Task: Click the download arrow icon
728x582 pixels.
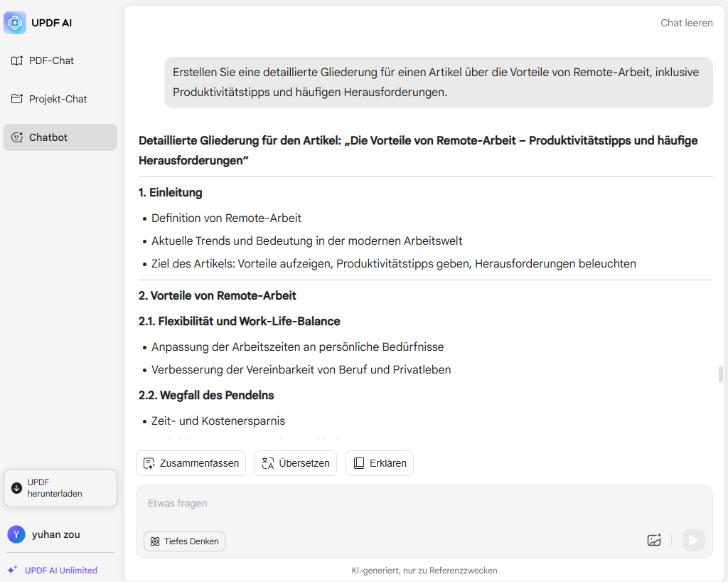Action: point(17,488)
